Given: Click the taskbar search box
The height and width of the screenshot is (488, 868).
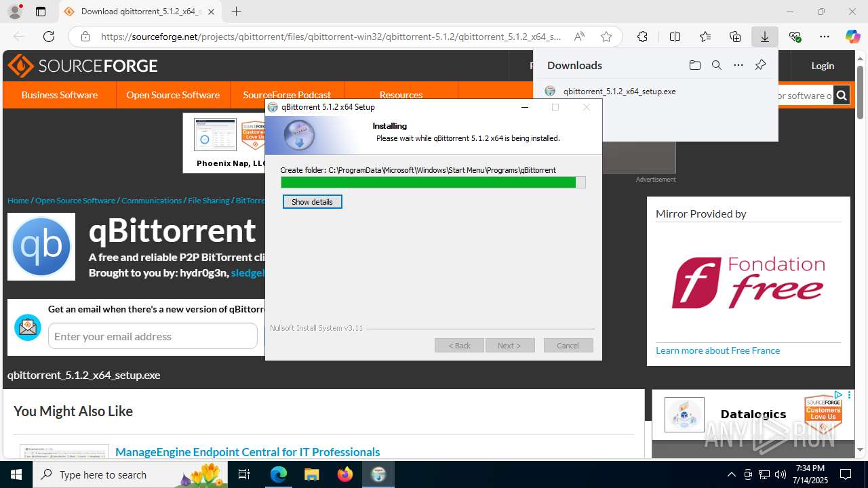Looking at the screenshot, I should click(x=131, y=474).
